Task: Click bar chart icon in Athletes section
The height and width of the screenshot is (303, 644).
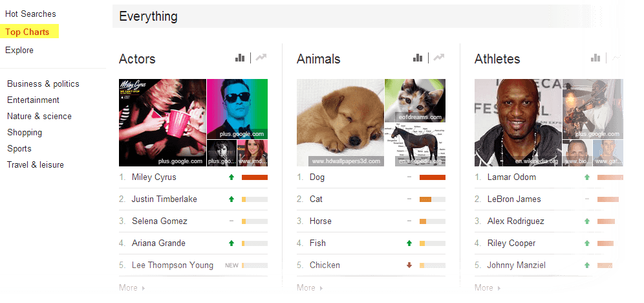Action: 596,58
